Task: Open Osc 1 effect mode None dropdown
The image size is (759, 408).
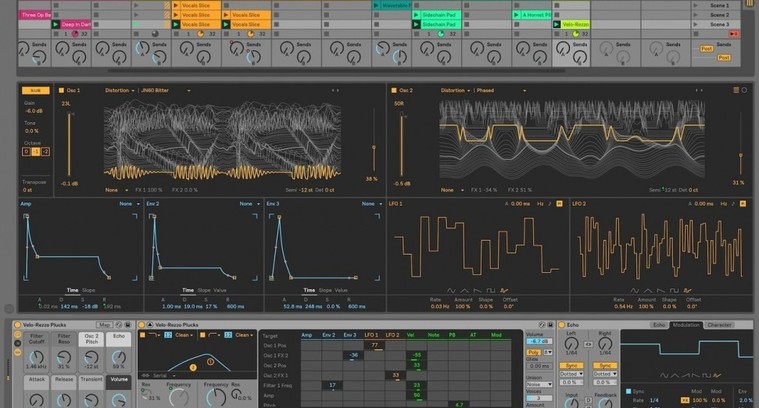Action: (117, 190)
